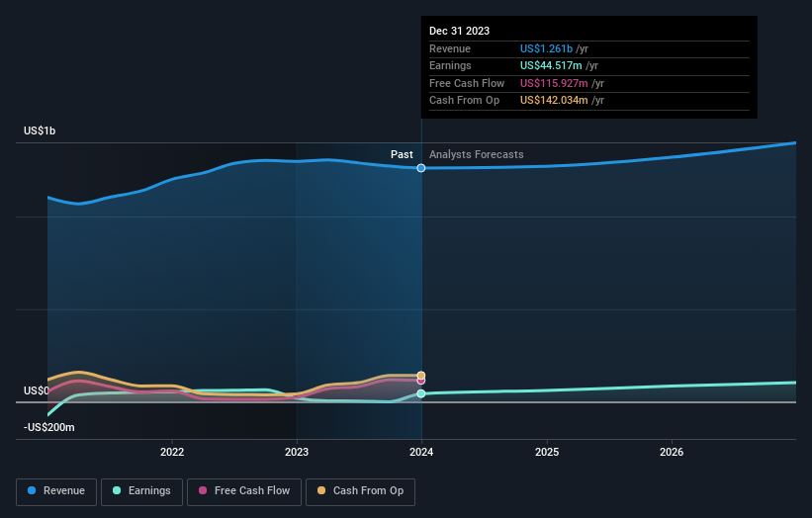Click the US$44.517m earnings value
The image size is (812, 518).
[x=551, y=65]
